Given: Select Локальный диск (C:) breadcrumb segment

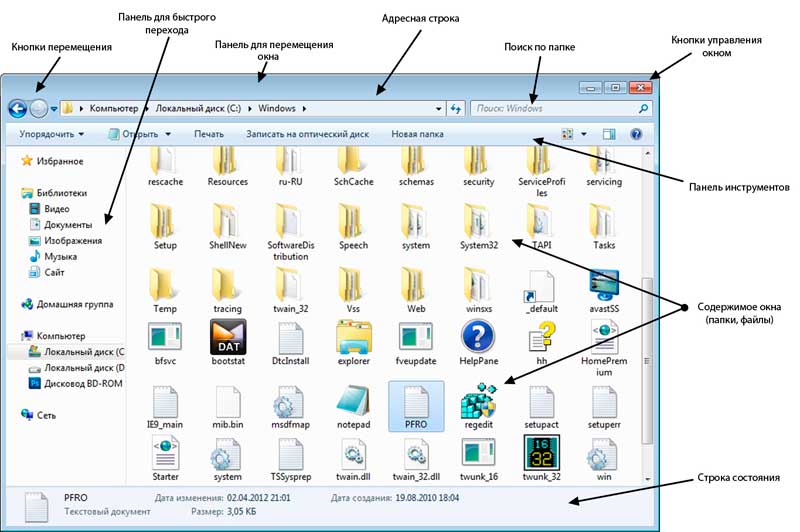Looking at the screenshot, I should click(198, 109).
